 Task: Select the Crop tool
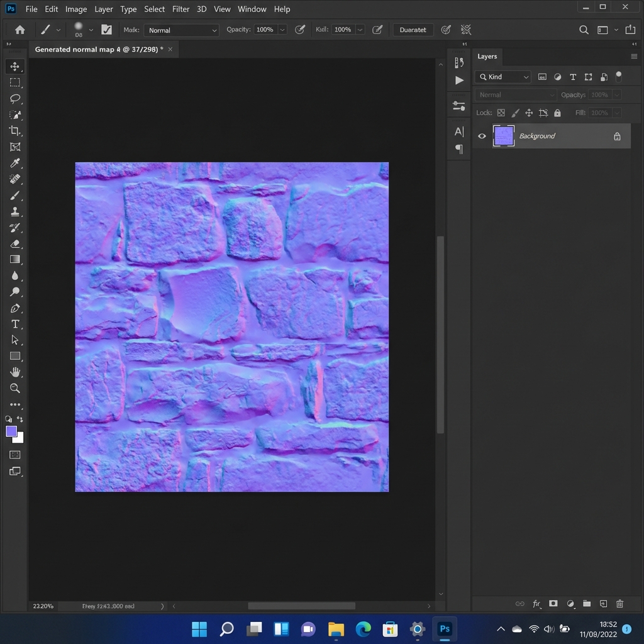click(x=15, y=131)
